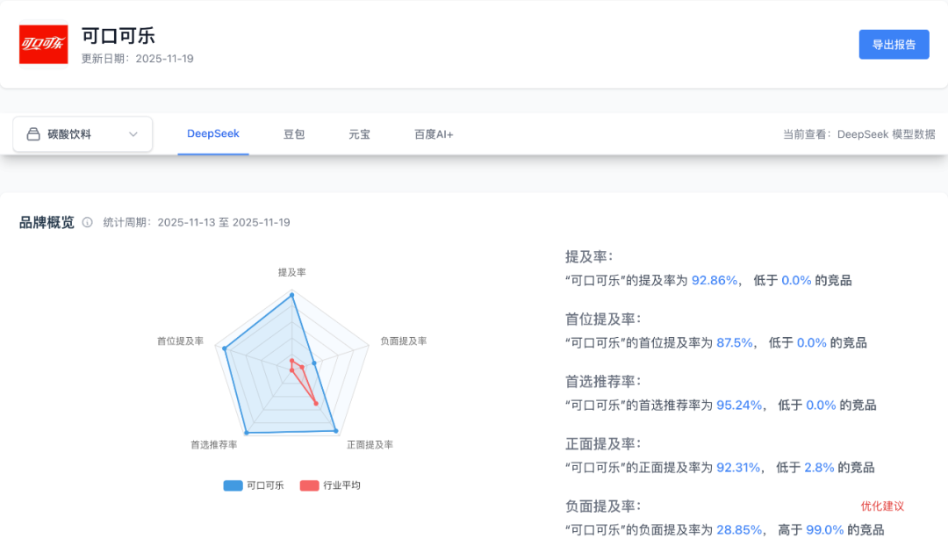
Task: Click the 更新日期：2025-11-19 text
Action: pos(138,59)
